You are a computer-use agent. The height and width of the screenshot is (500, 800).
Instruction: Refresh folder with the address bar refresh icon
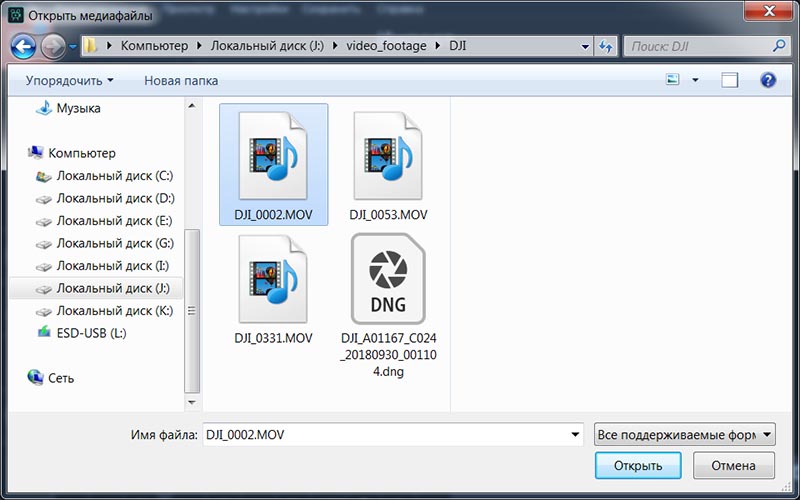click(606, 46)
